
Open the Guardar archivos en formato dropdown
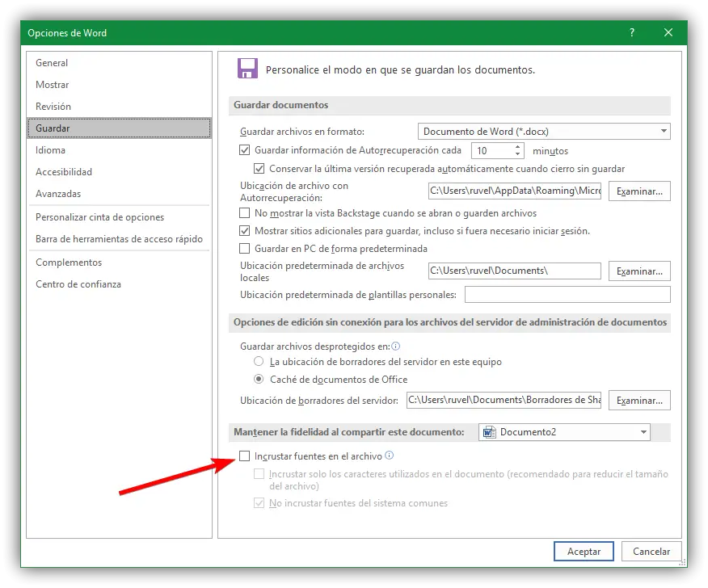point(544,132)
